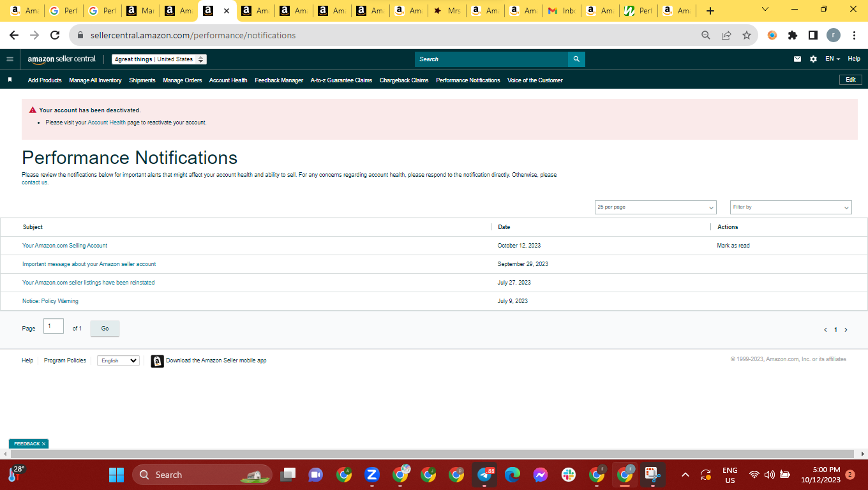Open the Chrome tab search chevron

click(x=765, y=10)
